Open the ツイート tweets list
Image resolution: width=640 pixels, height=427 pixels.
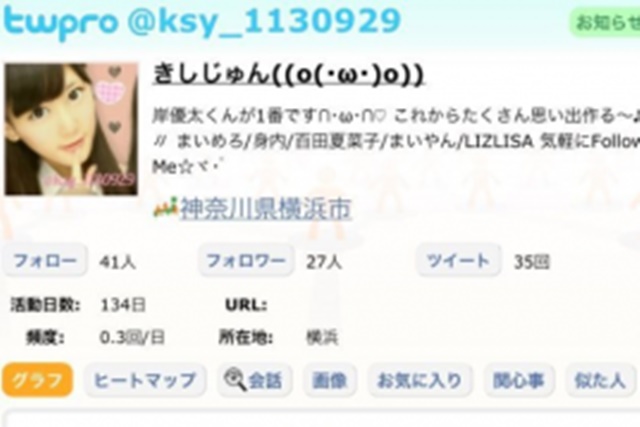click(458, 260)
